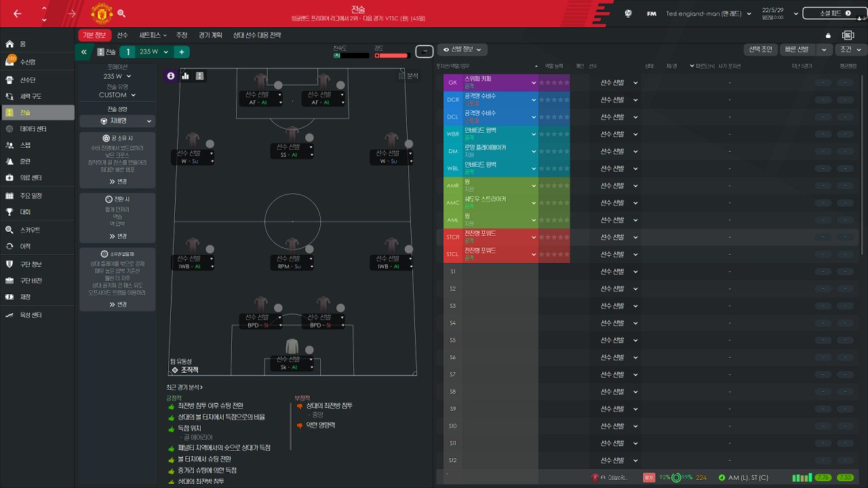Add a new tactic with the plus button
Screen dimensions: 868x488
pyautogui.click(x=182, y=52)
